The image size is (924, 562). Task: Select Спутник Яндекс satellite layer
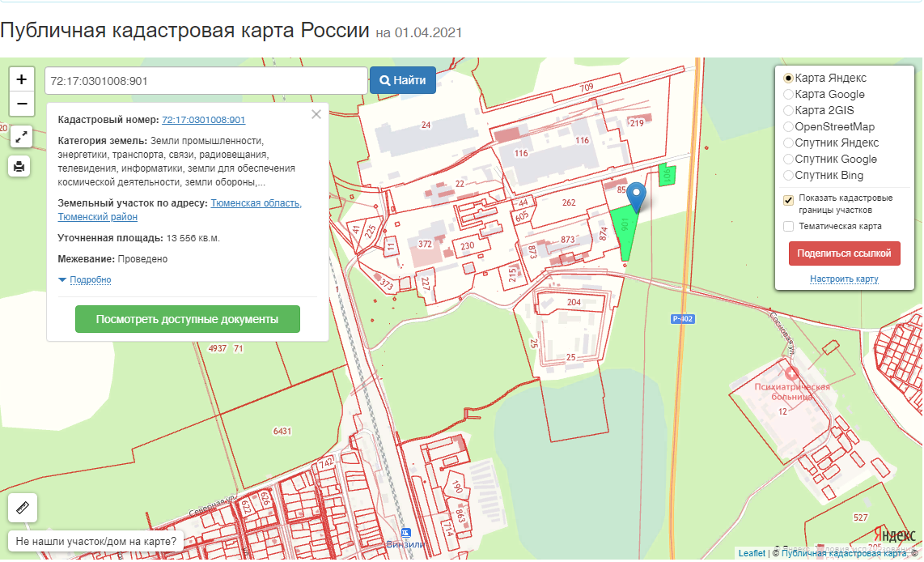(x=788, y=143)
